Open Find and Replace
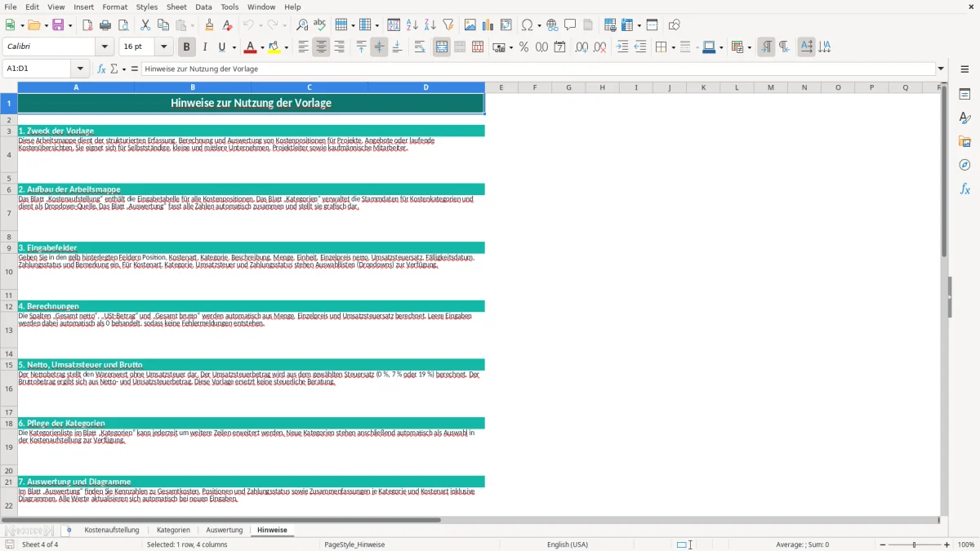 click(302, 25)
